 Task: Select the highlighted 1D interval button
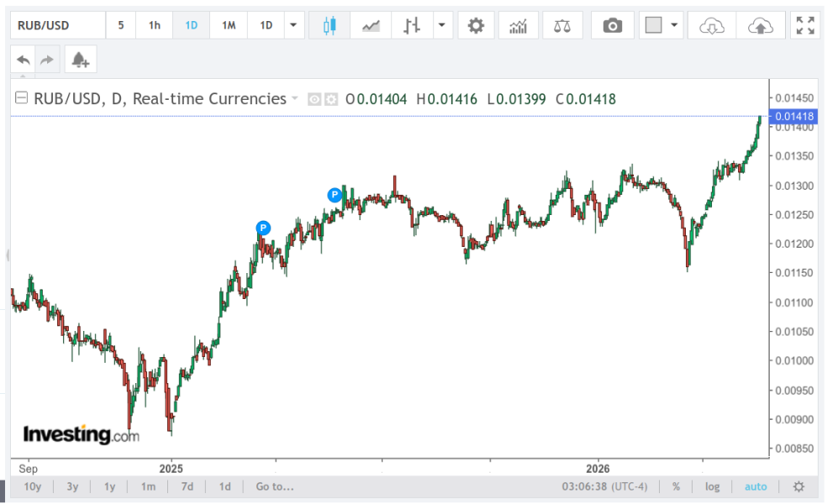click(192, 25)
